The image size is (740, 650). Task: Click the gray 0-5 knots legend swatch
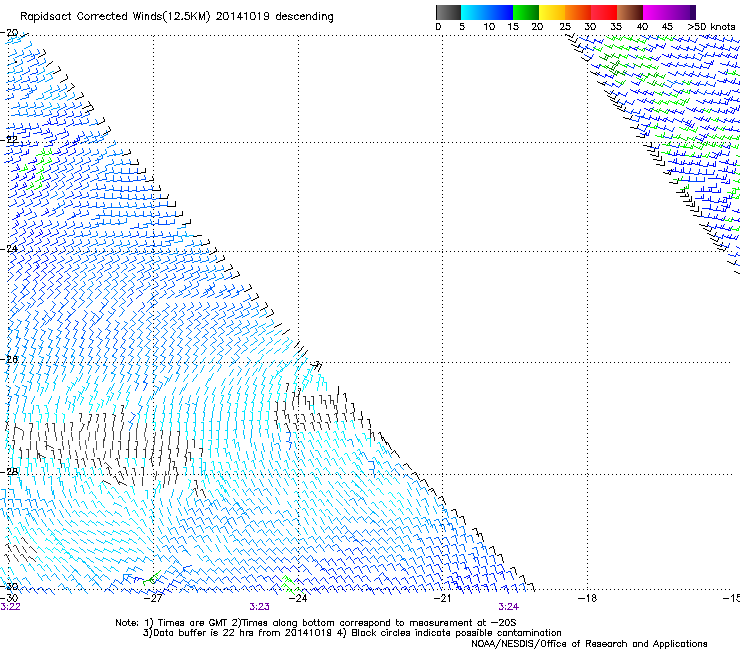pyautogui.click(x=448, y=12)
